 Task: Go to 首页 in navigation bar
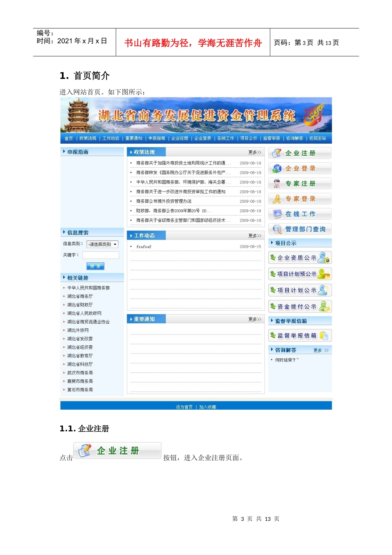coord(68,138)
